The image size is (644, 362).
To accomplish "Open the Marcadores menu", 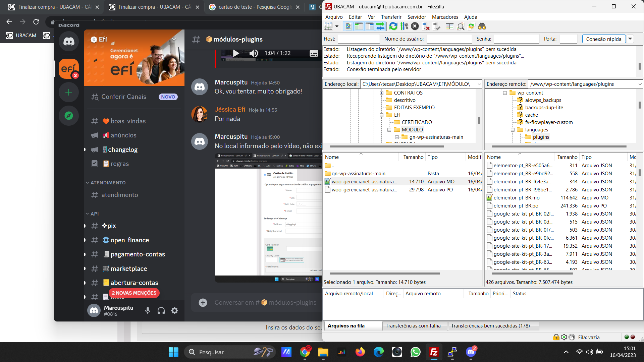I will click(445, 17).
